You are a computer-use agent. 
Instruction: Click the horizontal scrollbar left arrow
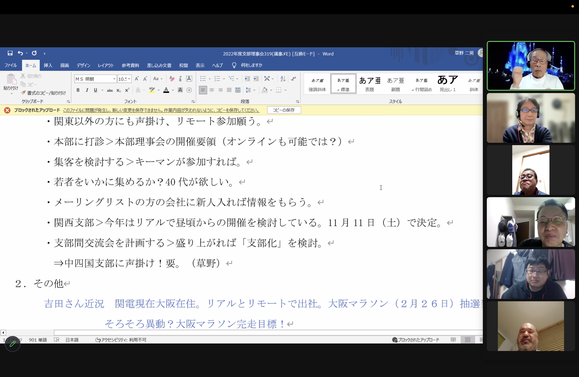(3, 332)
